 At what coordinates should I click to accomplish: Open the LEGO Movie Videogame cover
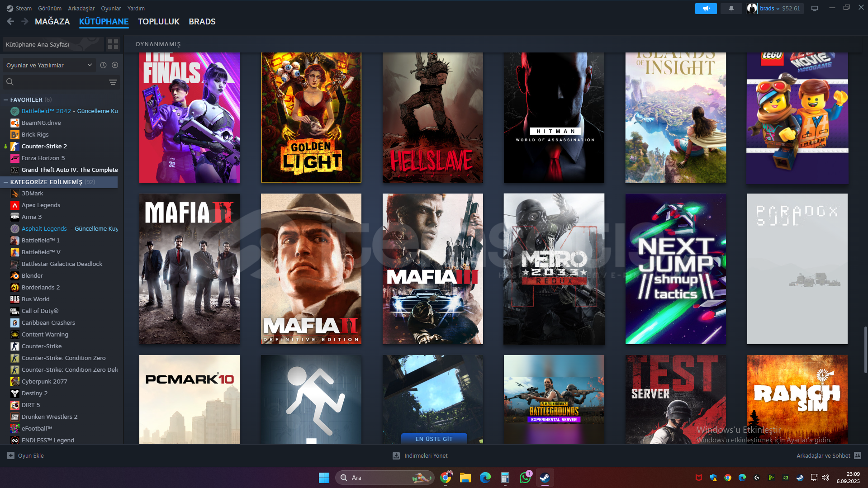[797, 118]
